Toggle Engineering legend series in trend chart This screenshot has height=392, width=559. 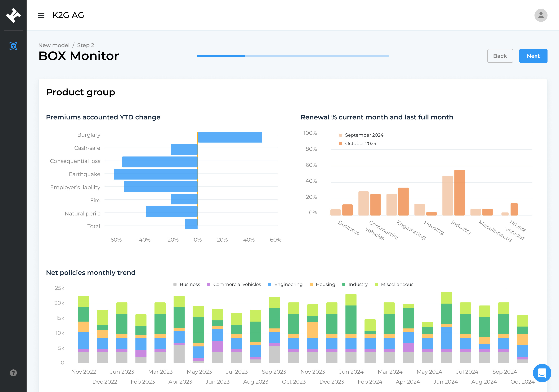tap(285, 284)
